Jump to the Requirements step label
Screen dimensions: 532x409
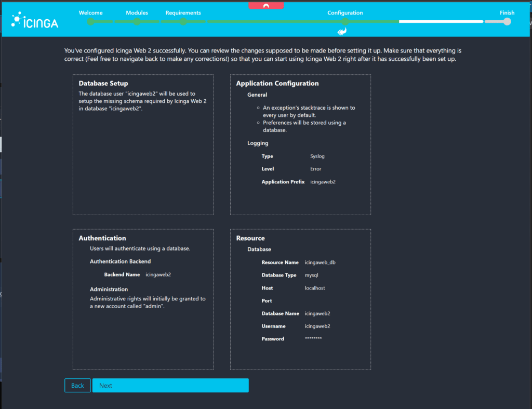(x=183, y=12)
